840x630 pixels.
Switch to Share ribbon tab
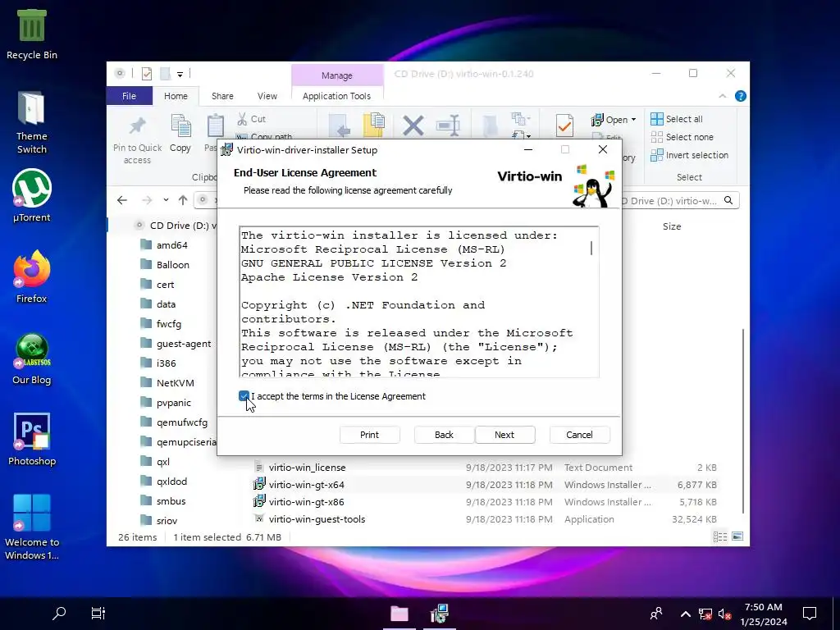click(x=222, y=96)
